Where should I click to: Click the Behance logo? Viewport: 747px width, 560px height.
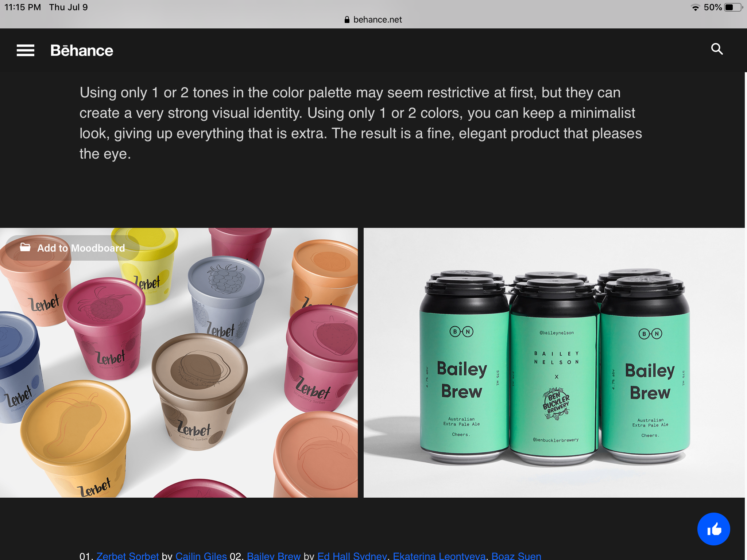pyautogui.click(x=82, y=50)
